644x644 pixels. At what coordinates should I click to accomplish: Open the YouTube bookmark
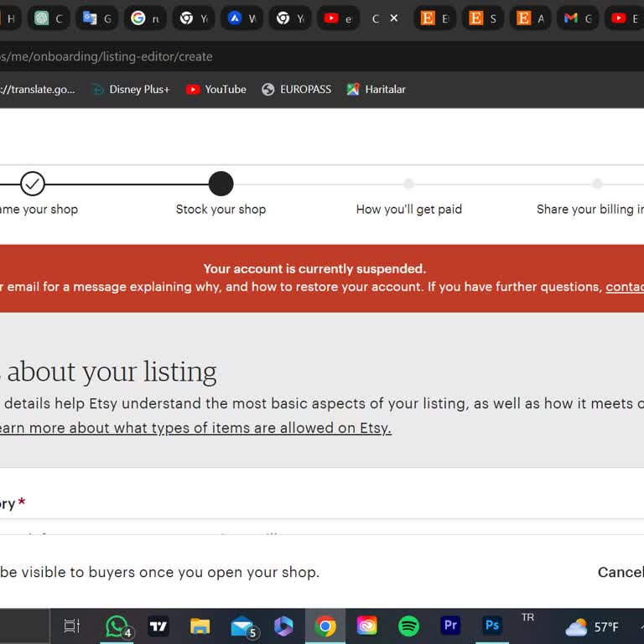(x=216, y=89)
